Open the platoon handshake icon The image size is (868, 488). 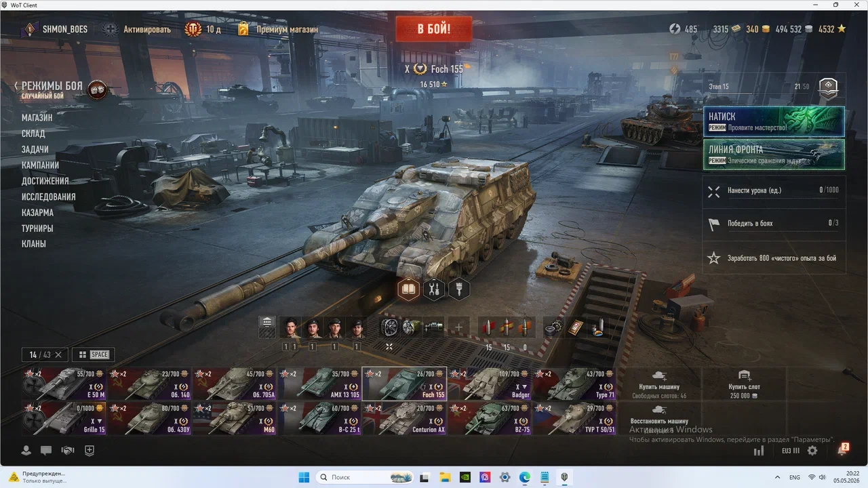67,450
